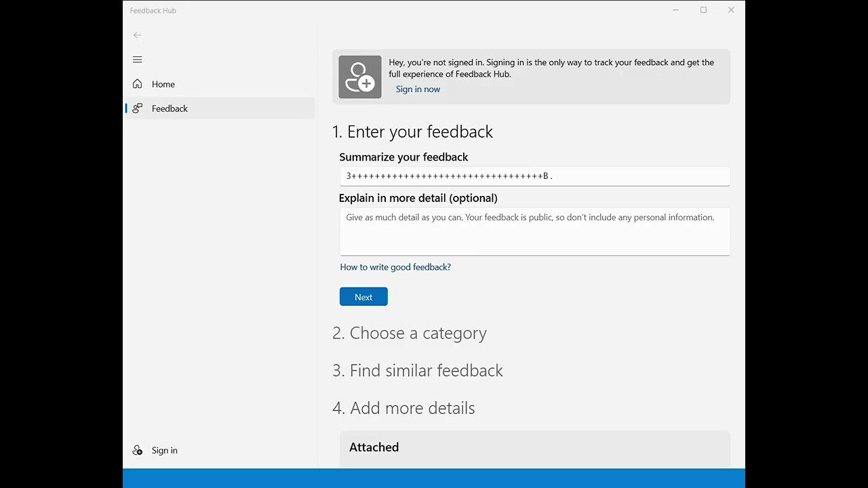Open the hamburger navigation menu

point(137,60)
